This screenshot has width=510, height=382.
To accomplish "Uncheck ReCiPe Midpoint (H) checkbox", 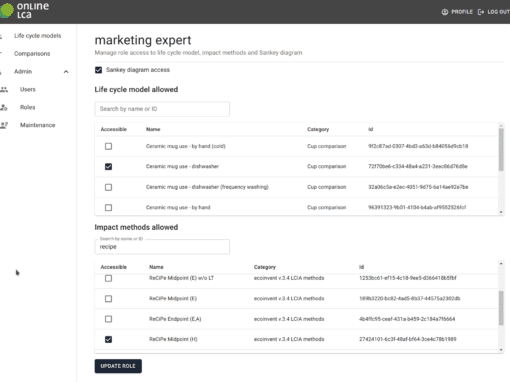I will tap(108, 339).
